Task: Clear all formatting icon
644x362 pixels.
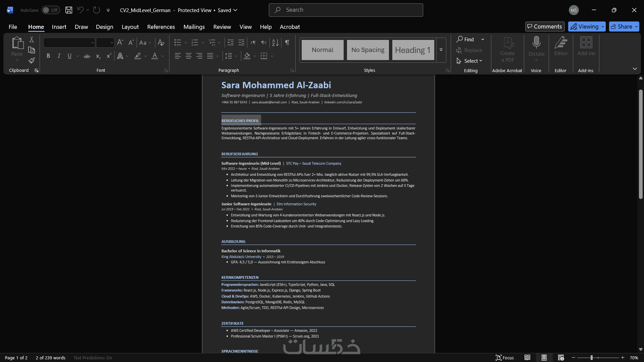Action: coord(161,43)
